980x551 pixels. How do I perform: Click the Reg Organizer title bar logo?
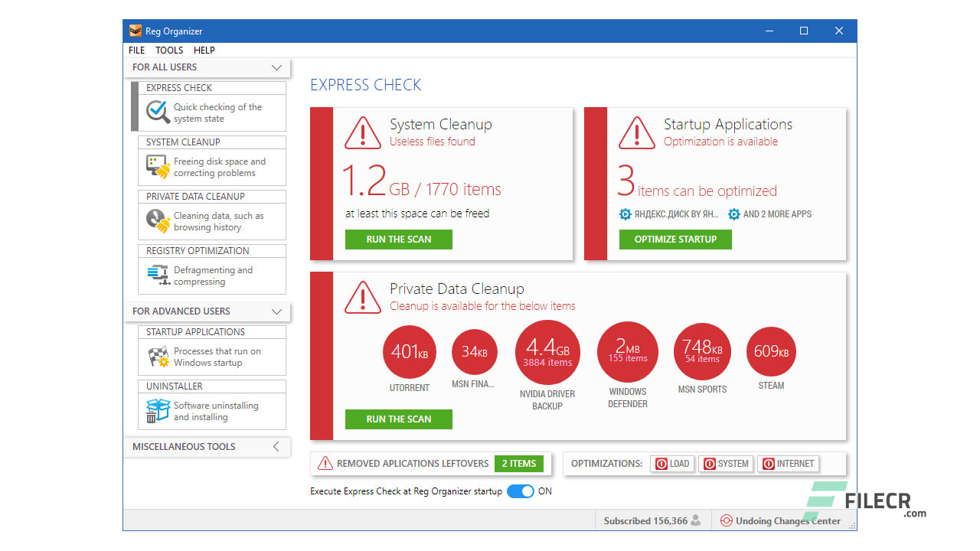coord(136,31)
